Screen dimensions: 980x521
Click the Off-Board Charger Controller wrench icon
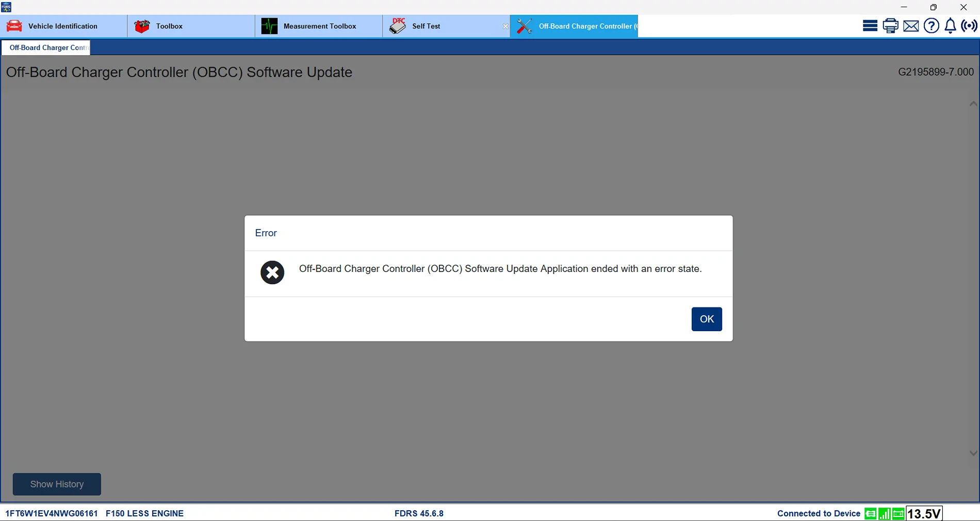coord(525,26)
